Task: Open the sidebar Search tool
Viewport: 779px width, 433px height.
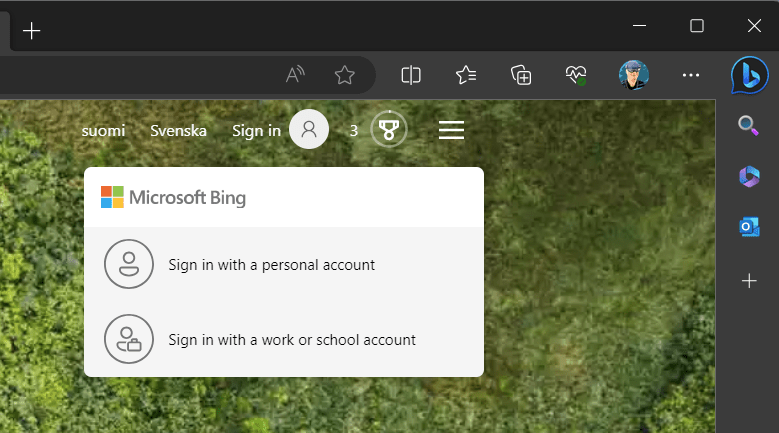Action: pos(748,125)
